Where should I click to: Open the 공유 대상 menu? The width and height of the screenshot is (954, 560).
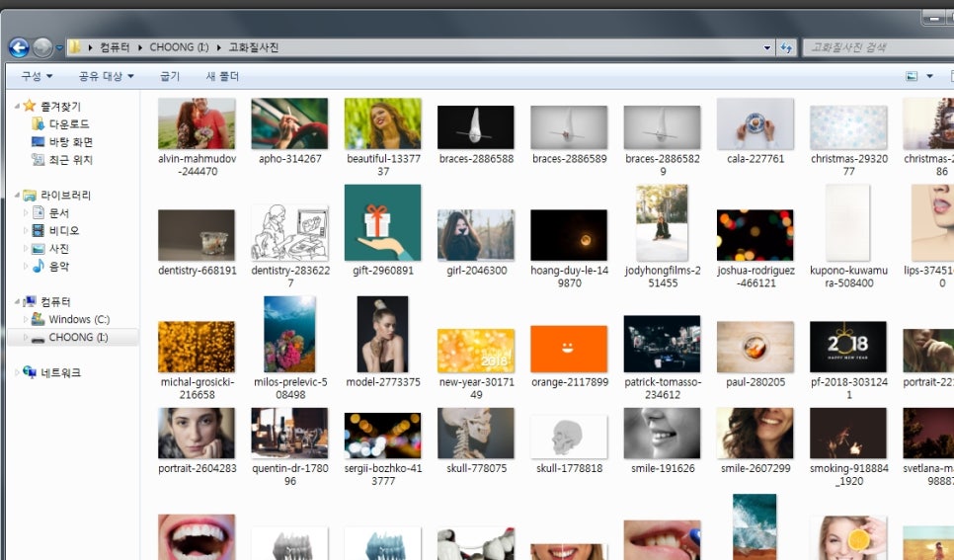coord(106,76)
